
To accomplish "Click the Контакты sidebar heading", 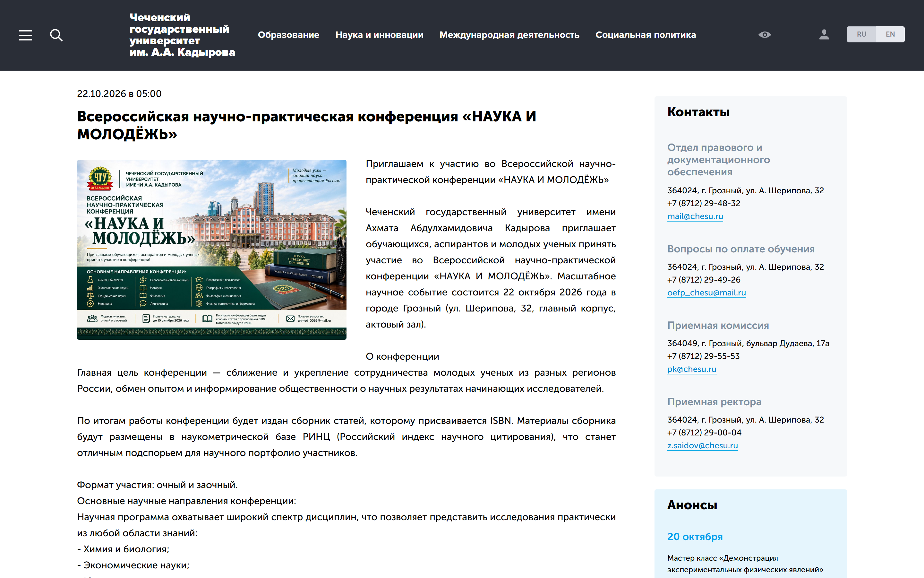I will (x=698, y=112).
